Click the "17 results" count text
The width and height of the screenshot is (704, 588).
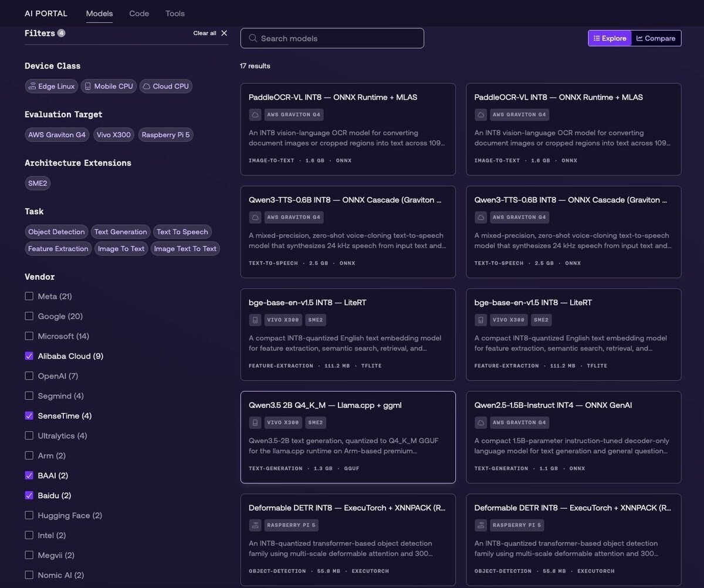(x=255, y=66)
